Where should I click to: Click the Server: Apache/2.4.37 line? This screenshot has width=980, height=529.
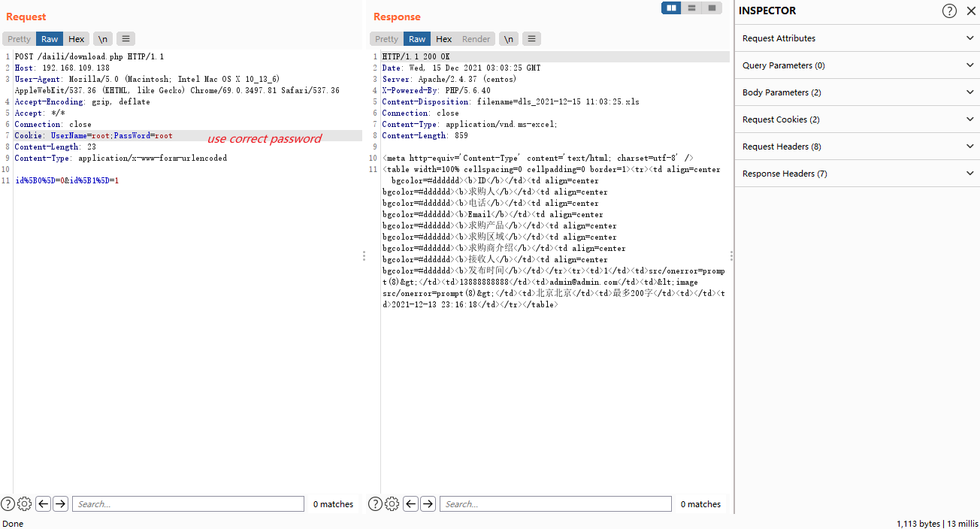[449, 80]
